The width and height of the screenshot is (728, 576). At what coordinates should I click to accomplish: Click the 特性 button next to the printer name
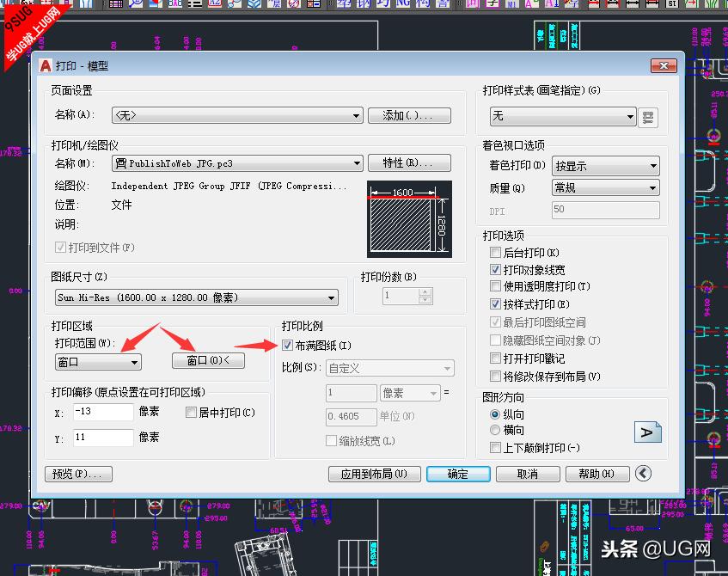tap(409, 162)
